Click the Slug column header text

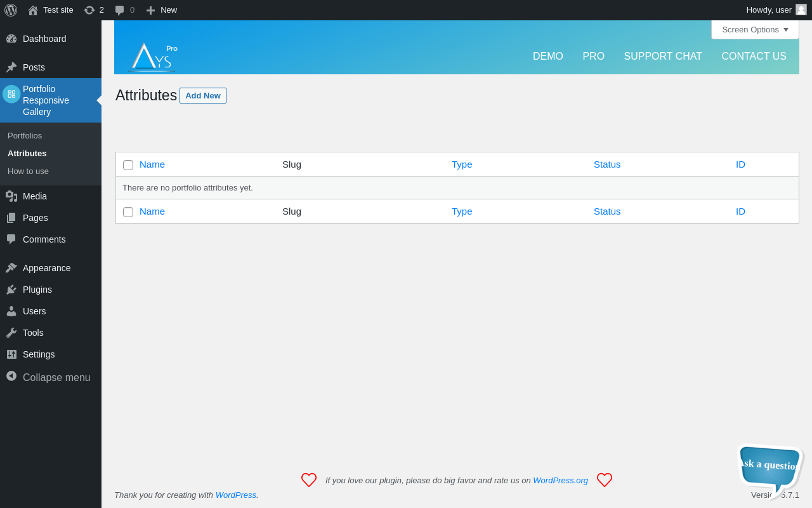[x=292, y=164]
